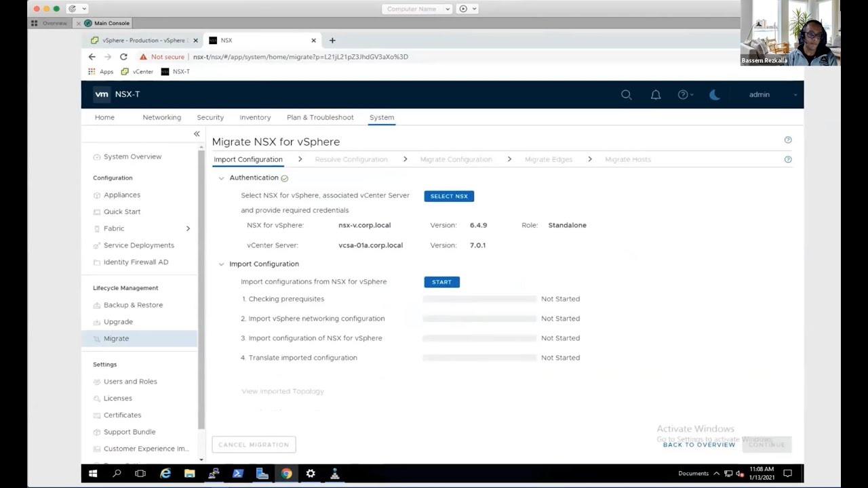This screenshot has height=488, width=868.
Task: Open the Computer Name dropdown
Action: click(417, 9)
